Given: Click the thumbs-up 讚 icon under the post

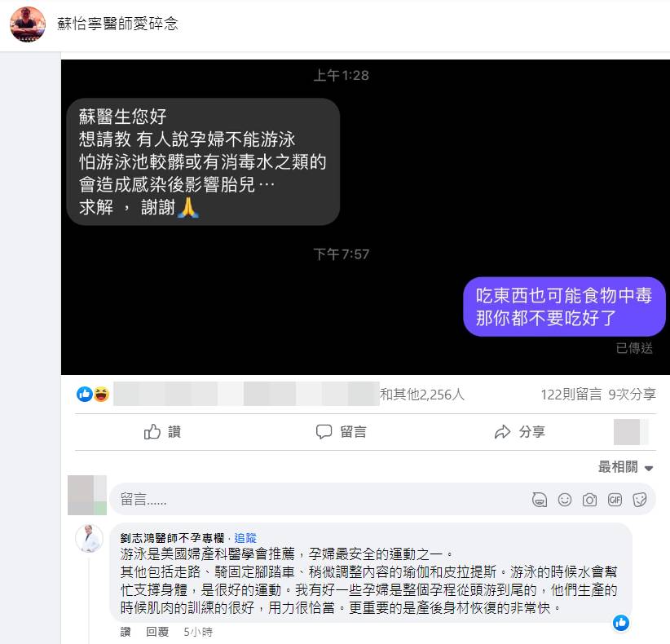Looking at the screenshot, I should [152, 431].
